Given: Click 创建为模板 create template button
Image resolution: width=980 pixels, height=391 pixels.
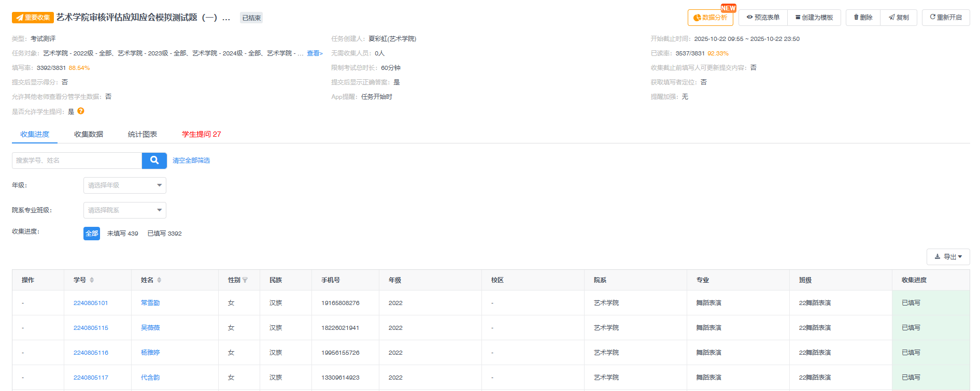Looking at the screenshot, I should 814,18.
